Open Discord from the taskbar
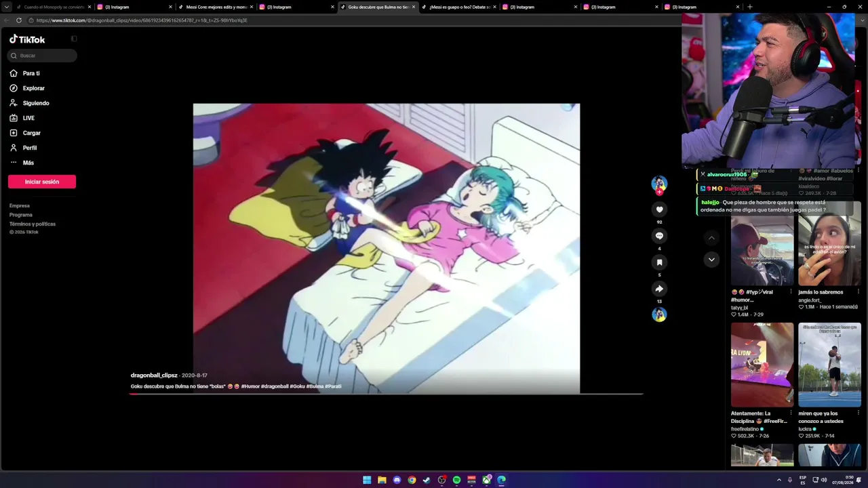The height and width of the screenshot is (488, 868). click(397, 480)
